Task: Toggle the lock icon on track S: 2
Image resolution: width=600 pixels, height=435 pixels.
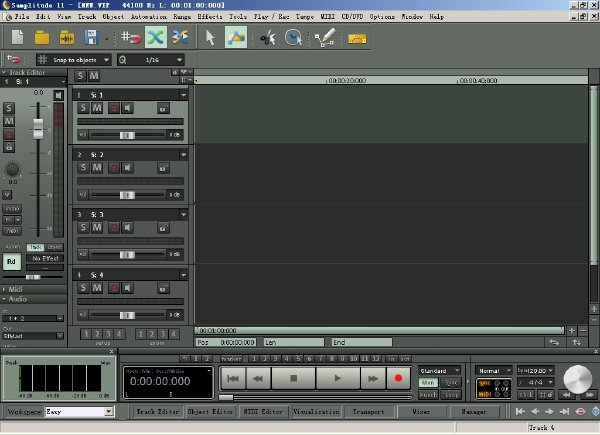Action: point(163,168)
